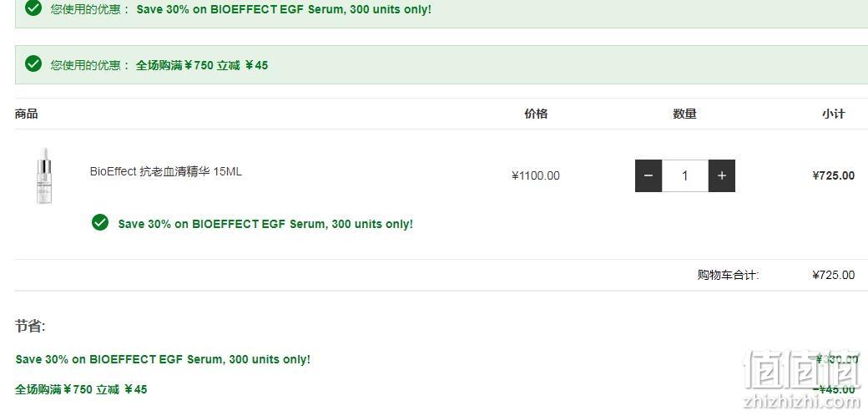
Task: Click green checkmark under the product row
Action: click(100, 223)
